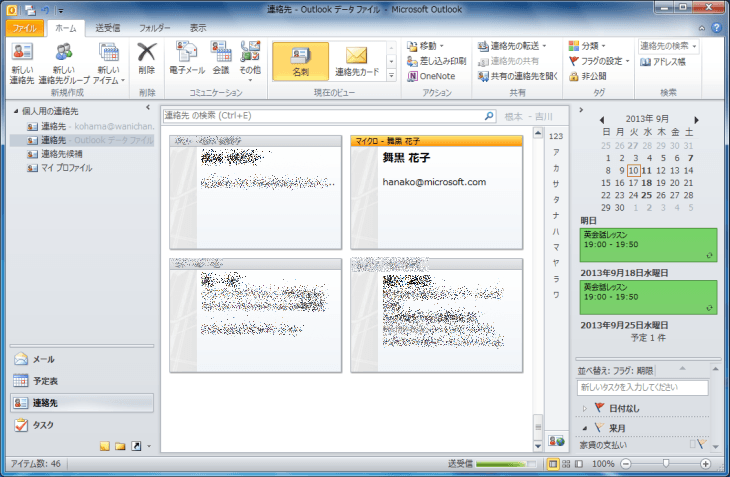Image resolution: width=730 pixels, height=477 pixels.
Task: Select 連絡先 kohama@wanichan folder
Action: (90, 126)
